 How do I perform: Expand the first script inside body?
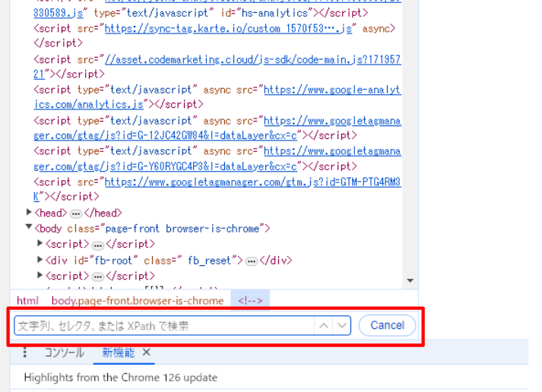pos(40,244)
